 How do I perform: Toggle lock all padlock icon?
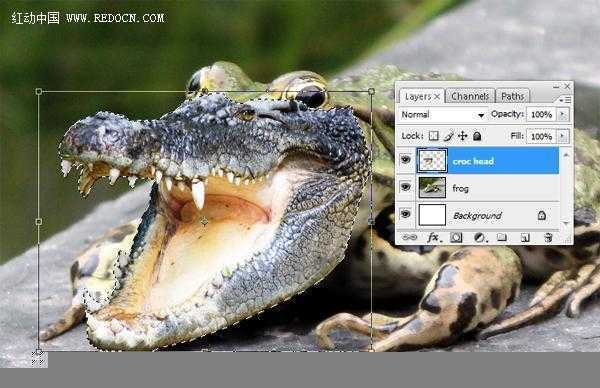477,136
